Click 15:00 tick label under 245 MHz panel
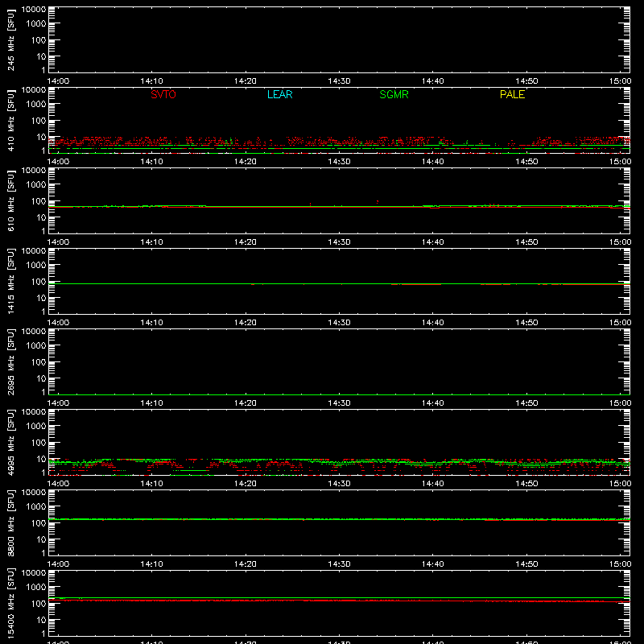This screenshot has height=644, width=644. tap(620, 81)
